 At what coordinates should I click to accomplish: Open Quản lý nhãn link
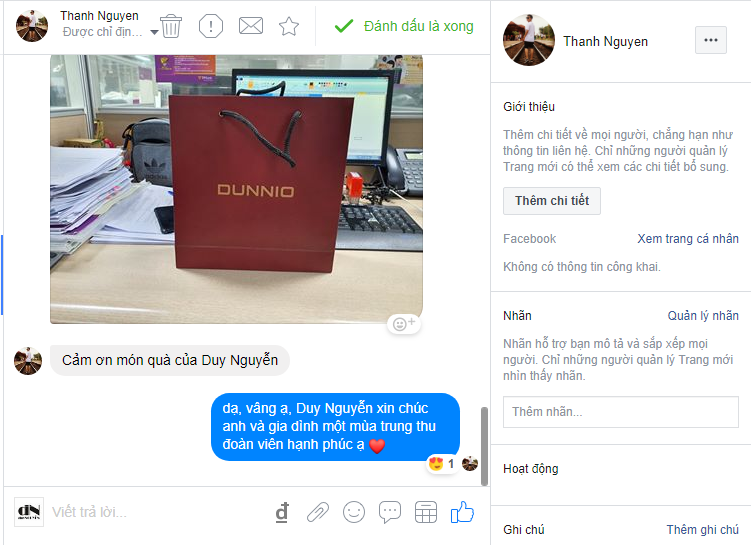pyautogui.click(x=703, y=316)
